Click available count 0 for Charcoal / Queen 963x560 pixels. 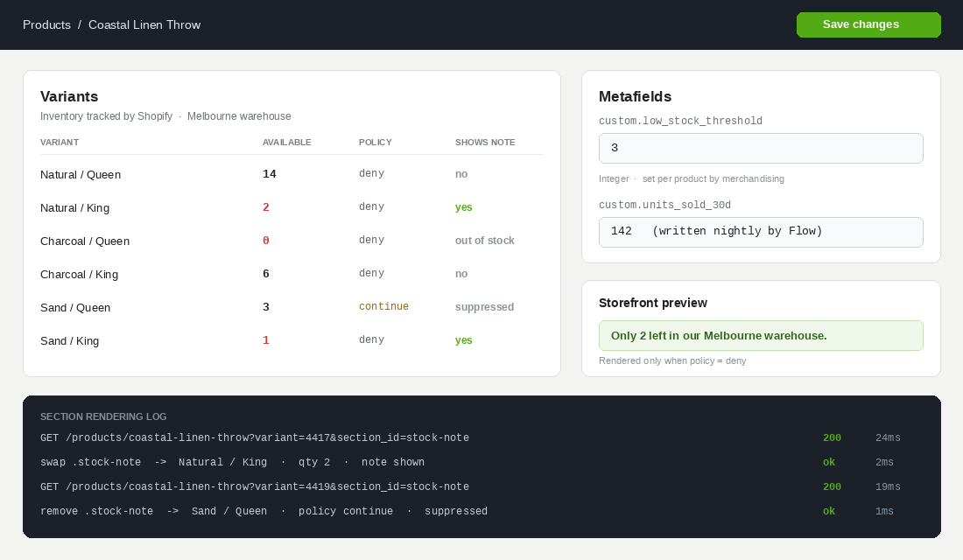(266, 240)
